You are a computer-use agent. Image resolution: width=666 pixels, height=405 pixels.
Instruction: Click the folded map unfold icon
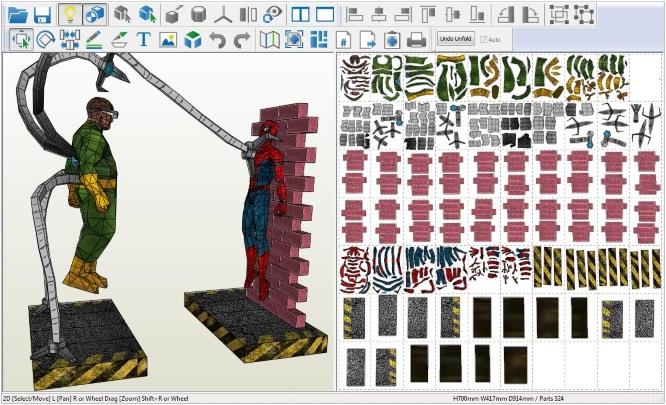[269, 40]
